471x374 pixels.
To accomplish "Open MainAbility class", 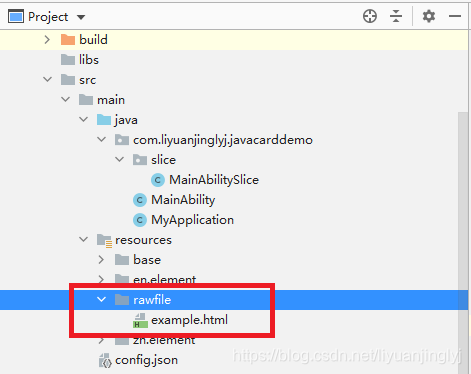I will click(x=183, y=200).
